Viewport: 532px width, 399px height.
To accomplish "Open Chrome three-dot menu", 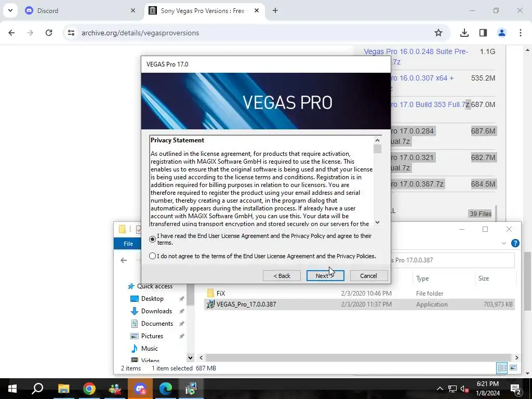I will (521, 33).
